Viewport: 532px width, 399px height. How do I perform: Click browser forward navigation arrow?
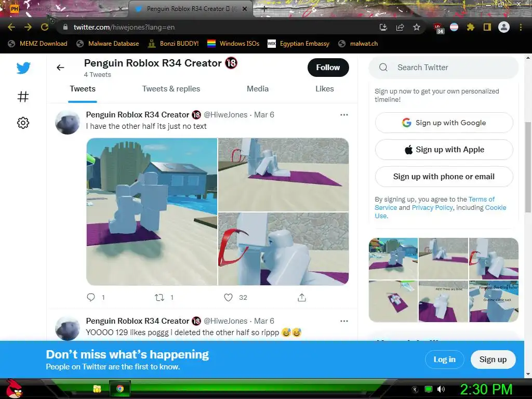28,27
